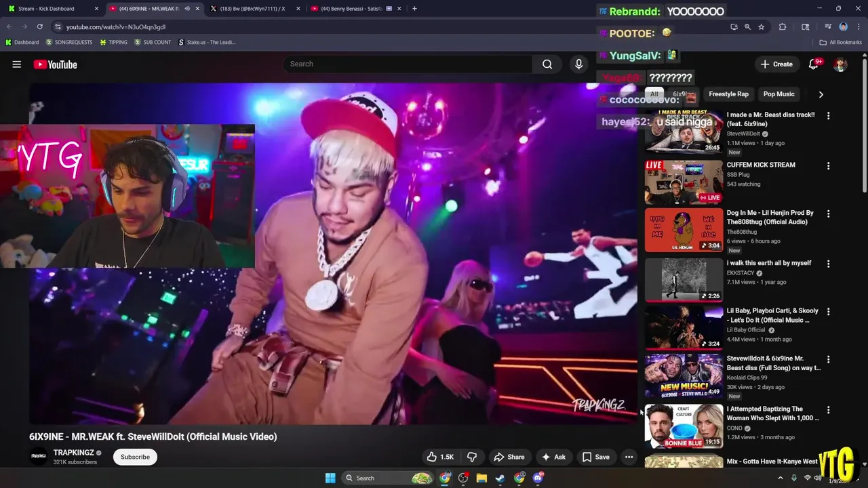The height and width of the screenshot is (488, 868).
Task: Open the TIPPING bookmark
Action: point(113,42)
